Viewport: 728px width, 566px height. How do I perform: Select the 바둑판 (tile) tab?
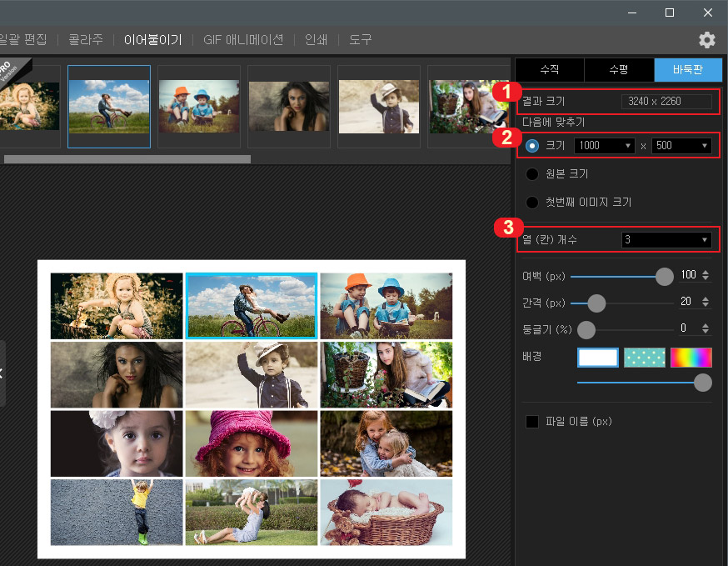688,70
